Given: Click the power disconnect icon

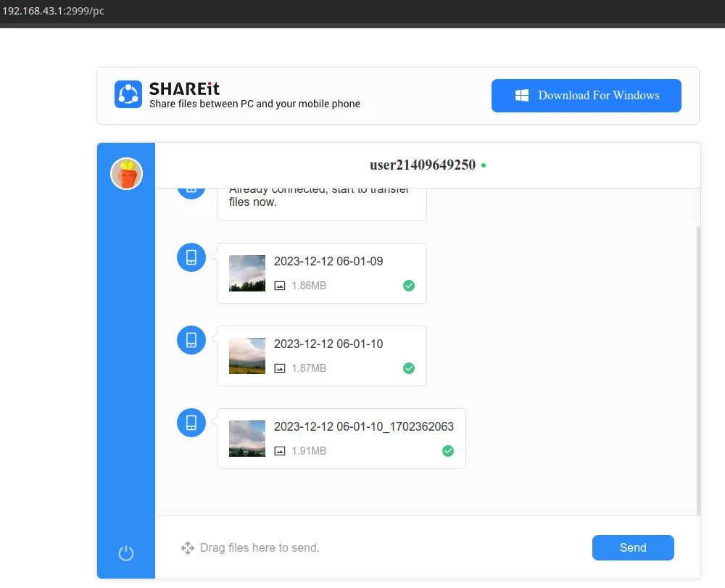Looking at the screenshot, I should pyautogui.click(x=126, y=553).
